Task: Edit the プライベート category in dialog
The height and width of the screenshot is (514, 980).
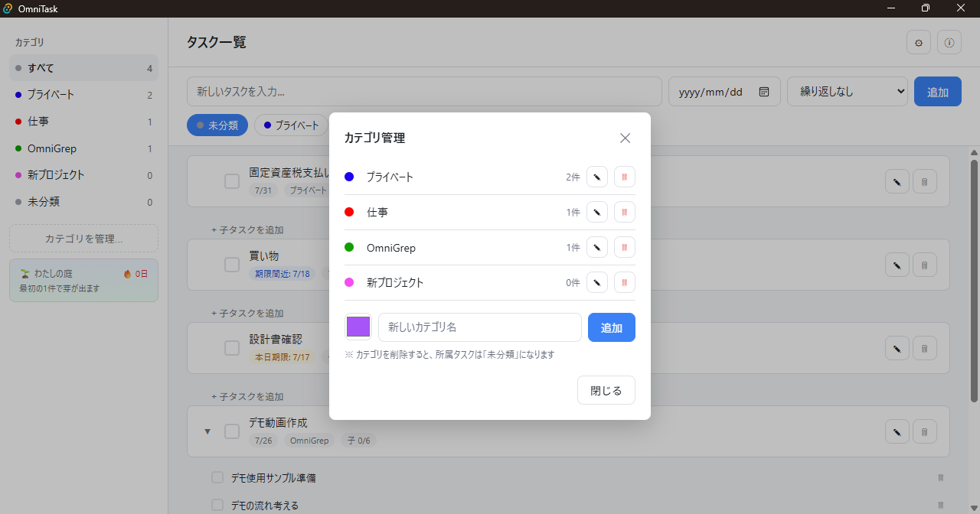Action: pyautogui.click(x=597, y=177)
